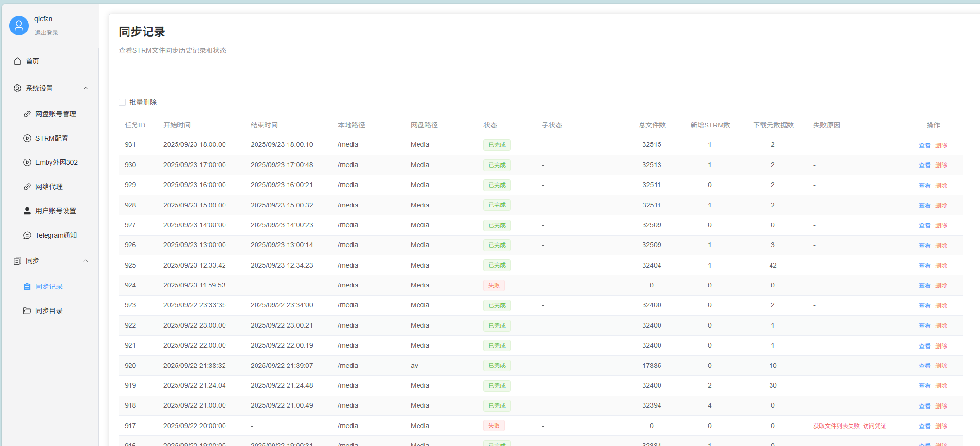The height and width of the screenshot is (446, 980).
Task: Click the folder icon for 同步目录
Action: coord(27,311)
